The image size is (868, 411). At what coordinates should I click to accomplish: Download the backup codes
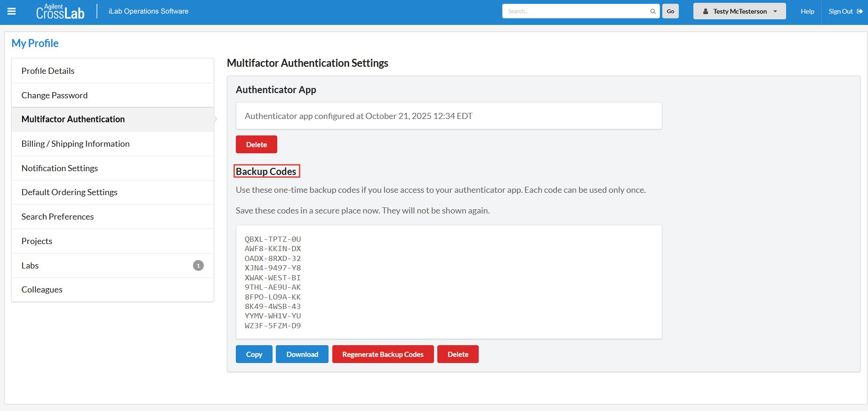tap(302, 354)
